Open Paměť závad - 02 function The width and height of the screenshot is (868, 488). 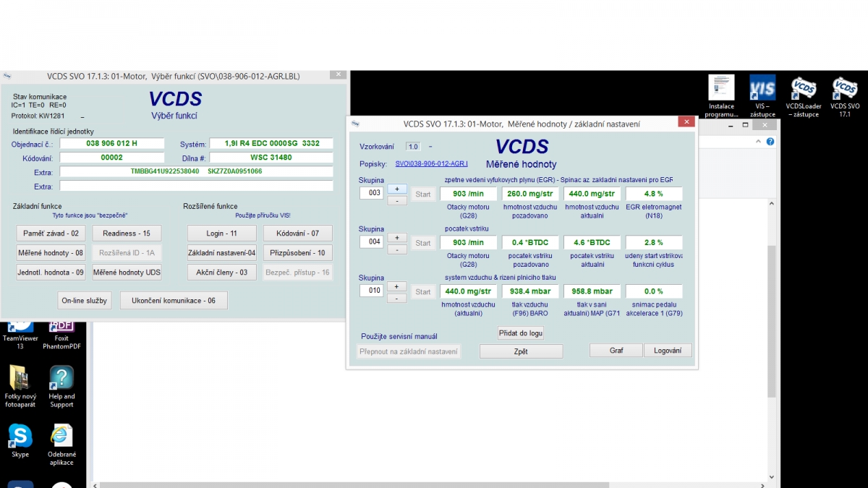click(51, 234)
